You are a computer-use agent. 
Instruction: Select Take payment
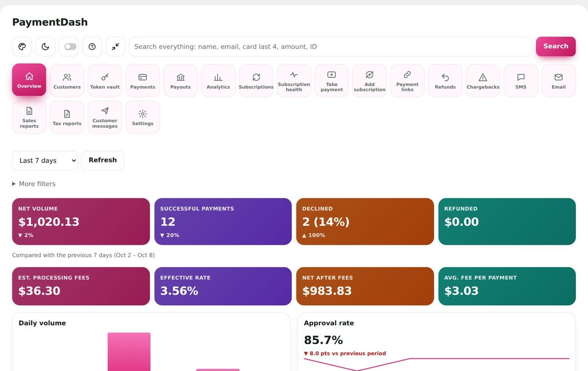click(332, 80)
